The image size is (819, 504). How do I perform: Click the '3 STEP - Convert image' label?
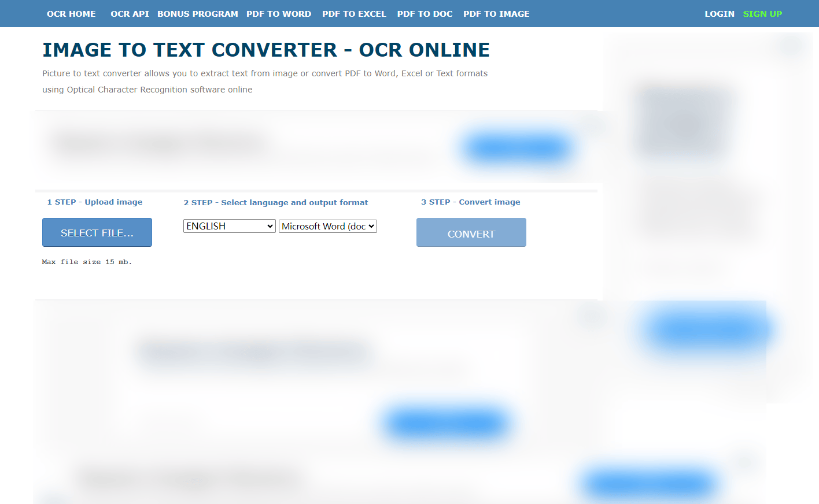(470, 202)
